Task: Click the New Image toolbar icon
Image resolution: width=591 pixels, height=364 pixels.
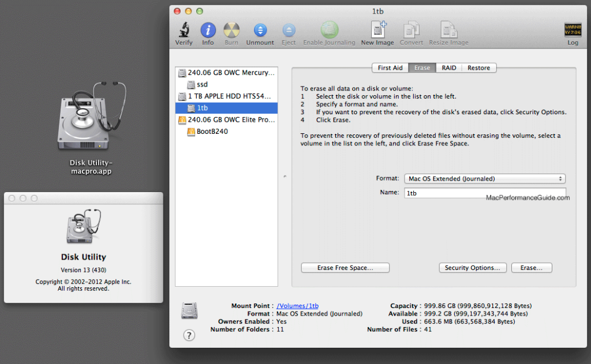Action: (x=377, y=31)
